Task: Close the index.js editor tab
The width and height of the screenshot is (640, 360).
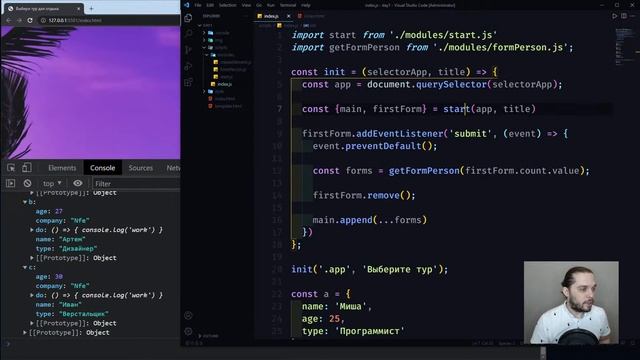Action: click(x=289, y=16)
